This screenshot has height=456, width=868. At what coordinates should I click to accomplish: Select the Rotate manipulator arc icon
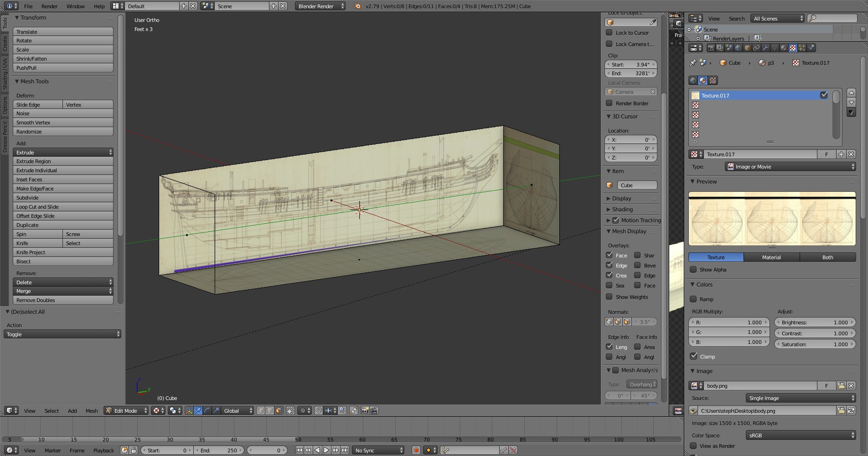click(207, 410)
